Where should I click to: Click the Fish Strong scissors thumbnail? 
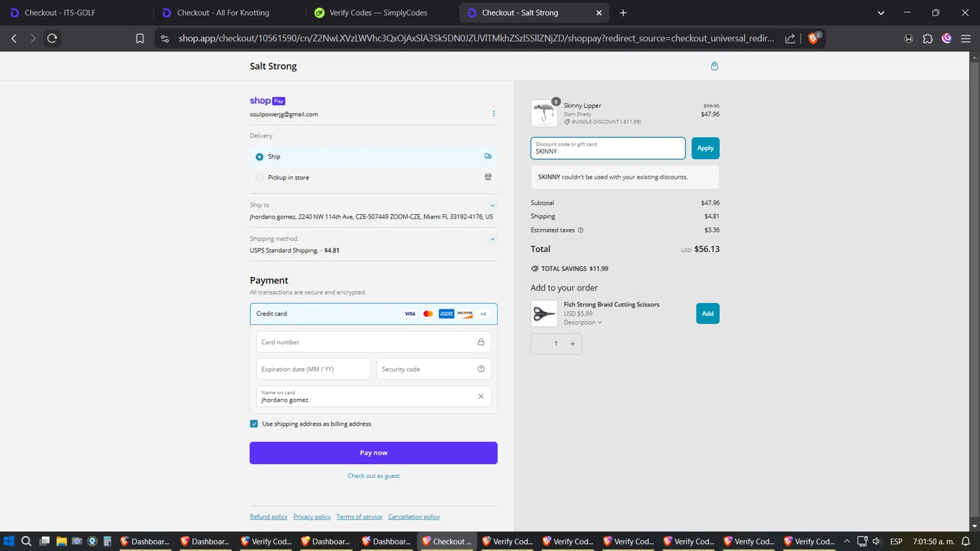(544, 313)
